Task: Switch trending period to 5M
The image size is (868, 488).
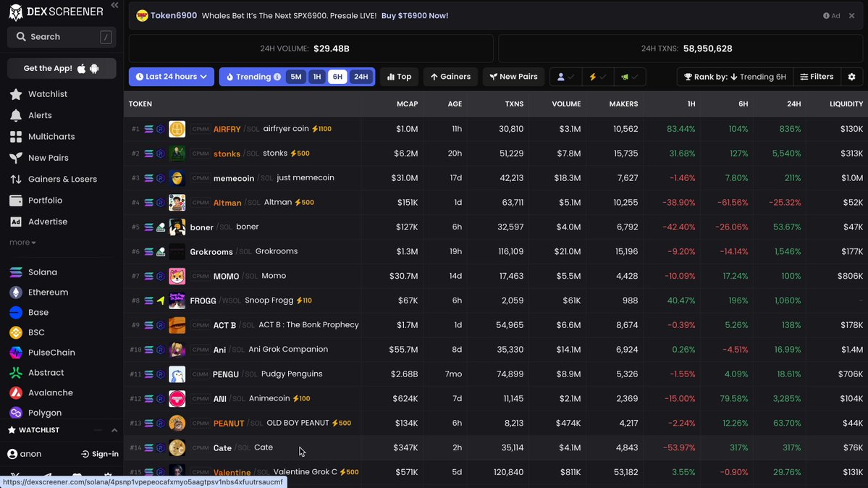Action: 296,77
